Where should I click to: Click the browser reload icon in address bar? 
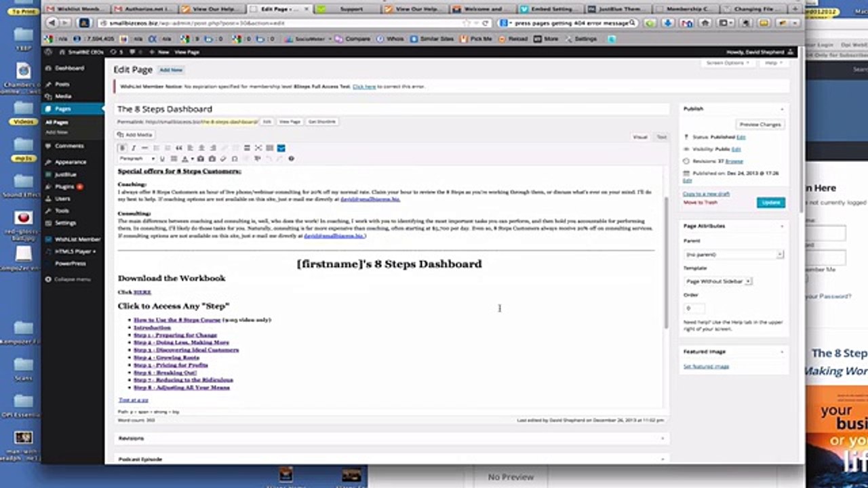tap(486, 23)
